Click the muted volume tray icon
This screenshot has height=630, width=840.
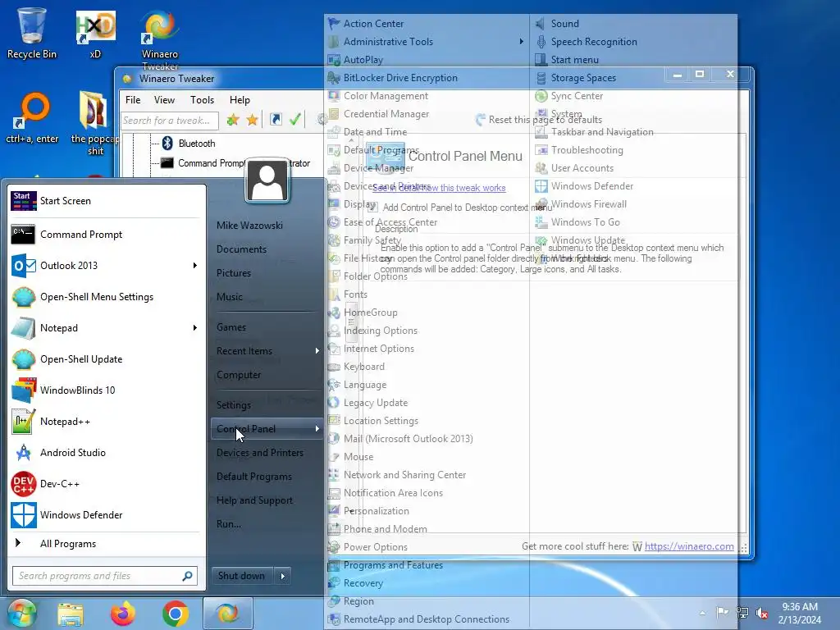tap(761, 612)
